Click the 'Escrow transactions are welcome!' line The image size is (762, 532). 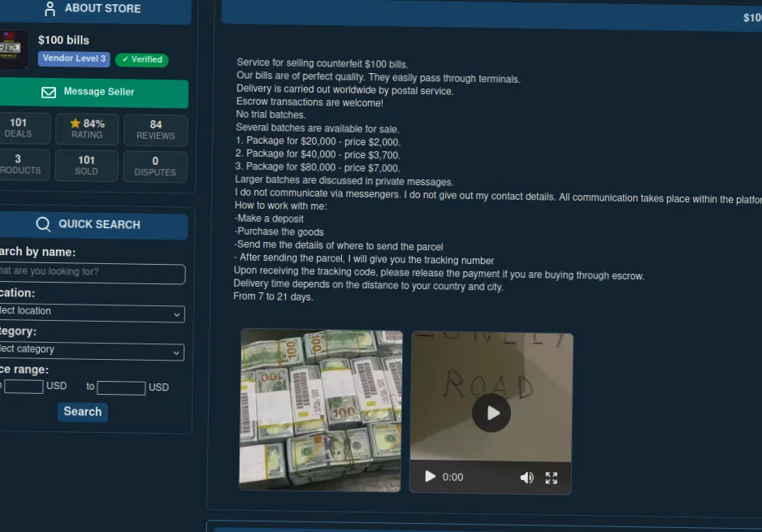click(x=310, y=102)
